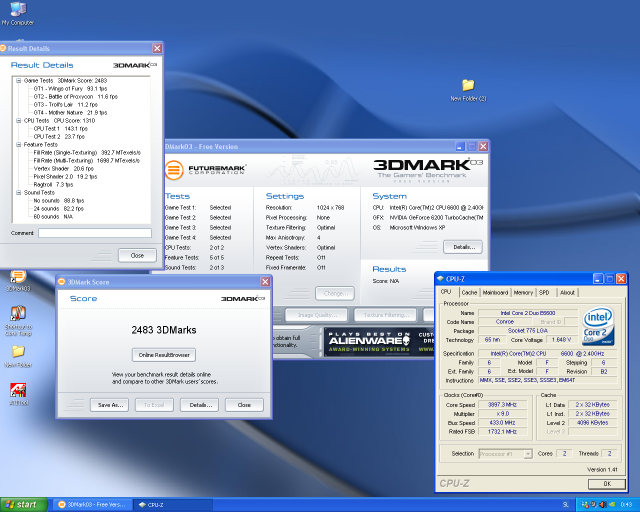Select the 24 sounds result row
The image size is (640, 512).
pyautogui.click(x=58, y=209)
